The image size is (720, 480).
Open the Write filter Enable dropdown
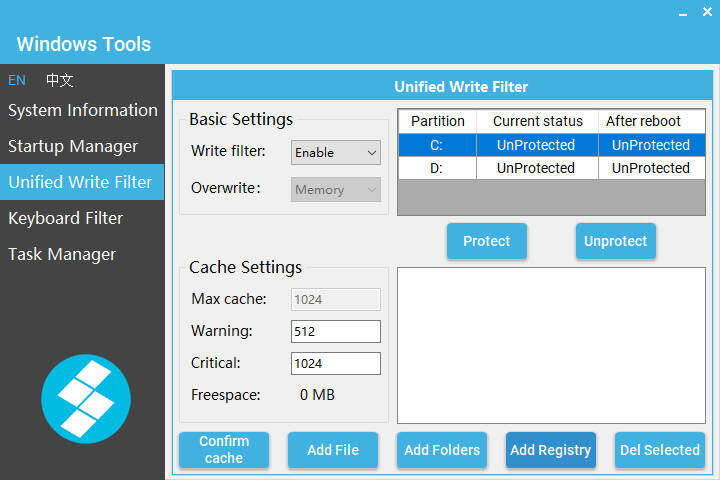[x=336, y=152]
